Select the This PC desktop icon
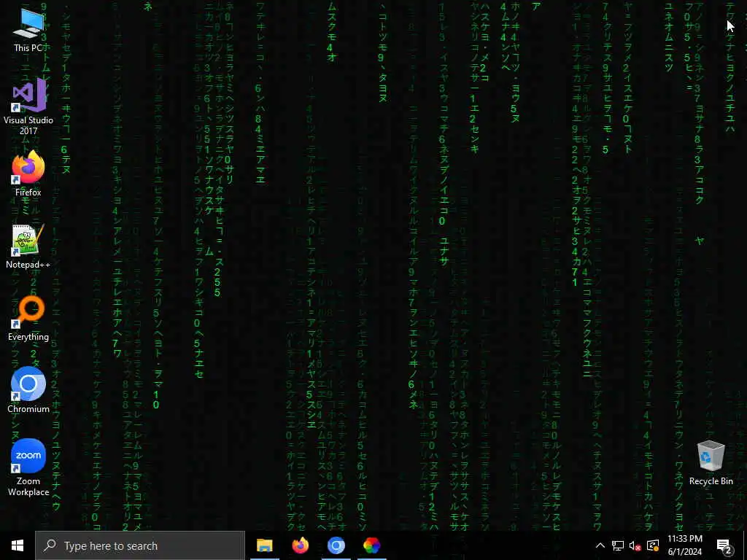The width and height of the screenshot is (747, 560). (x=28, y=30)
